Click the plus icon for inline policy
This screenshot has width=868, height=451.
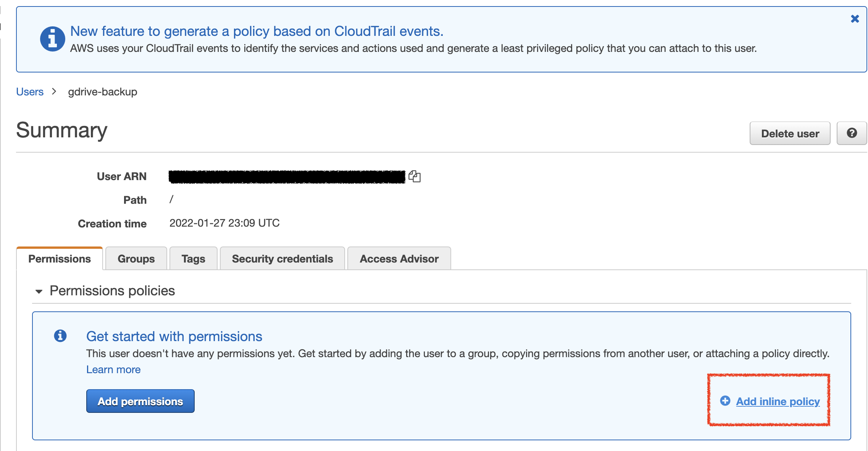click(725, 401)
